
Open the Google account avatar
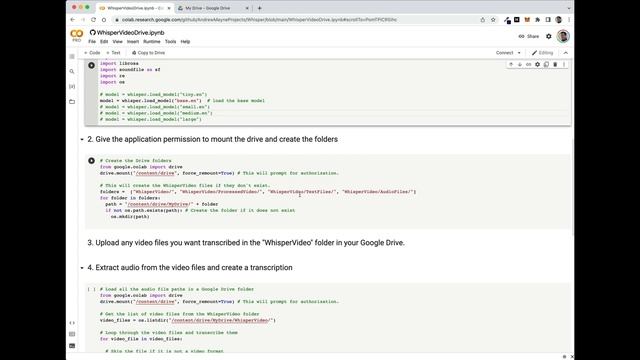point(563,36)
